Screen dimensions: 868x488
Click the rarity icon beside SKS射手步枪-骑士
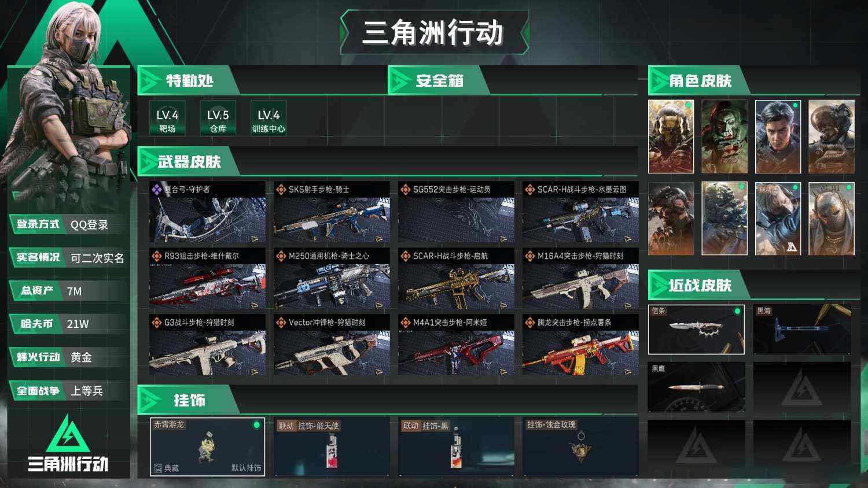click(281, 189)
